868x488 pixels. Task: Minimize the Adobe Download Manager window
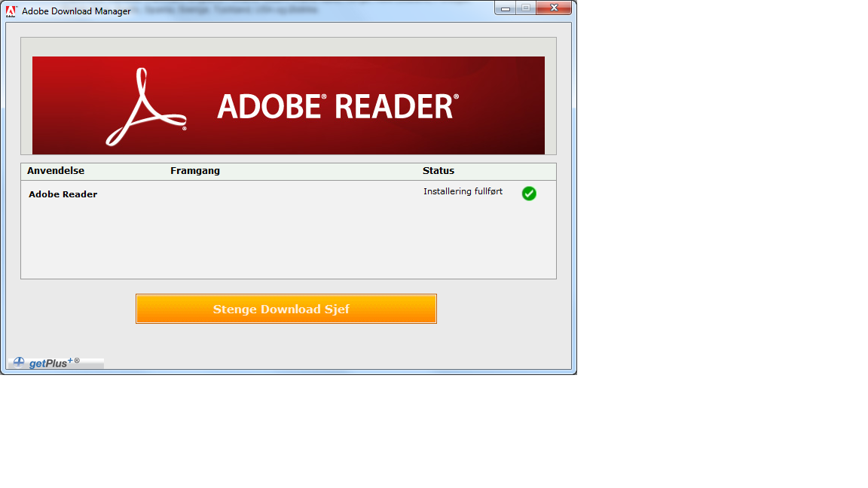click(x=506, y=8)
